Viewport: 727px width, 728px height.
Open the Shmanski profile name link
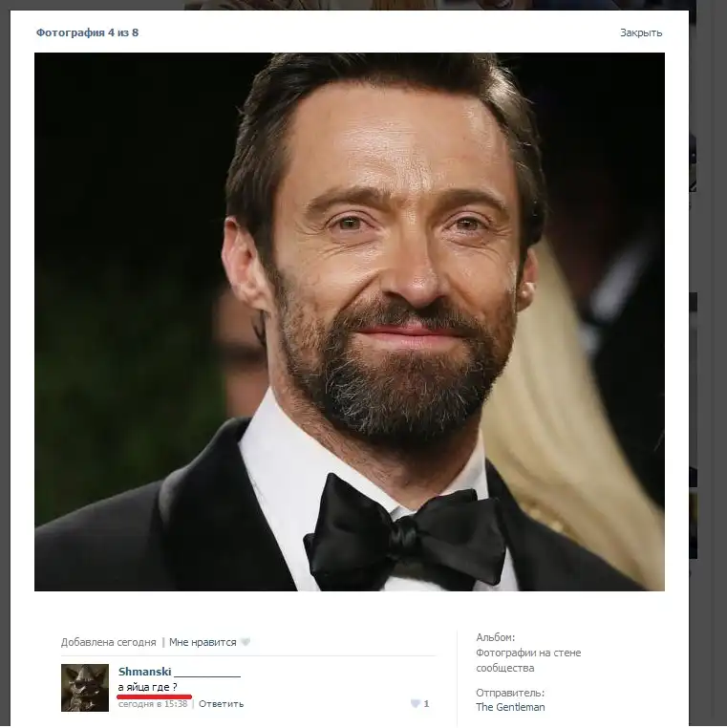click(144, 672)
